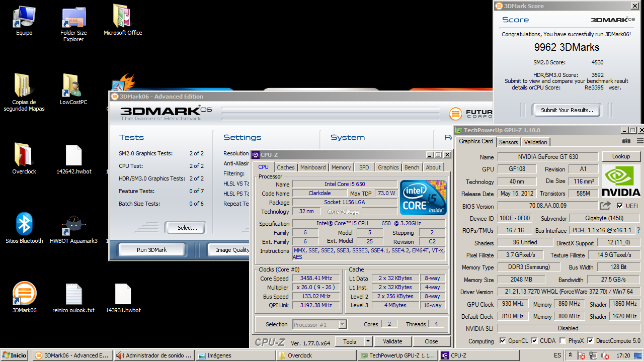Open the Validation tab in GPU-Z
Viewport: 644px width, 362px height.
tap(535, 142)
